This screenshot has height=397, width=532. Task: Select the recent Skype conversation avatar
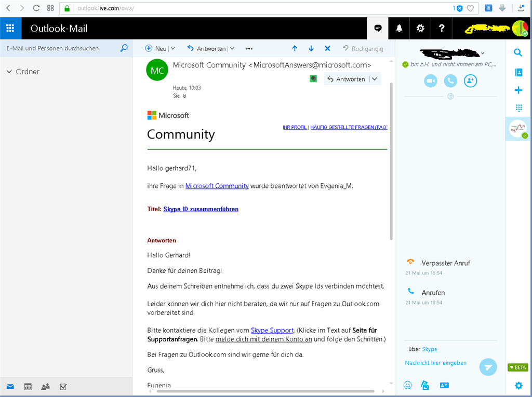[x=518, y=129]
